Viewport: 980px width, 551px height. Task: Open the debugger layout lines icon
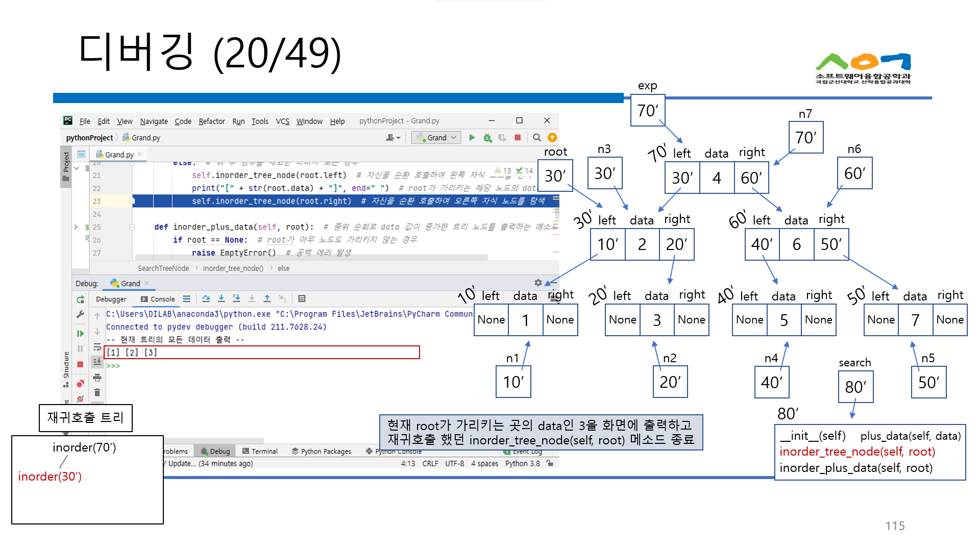(x=186, y=299)
